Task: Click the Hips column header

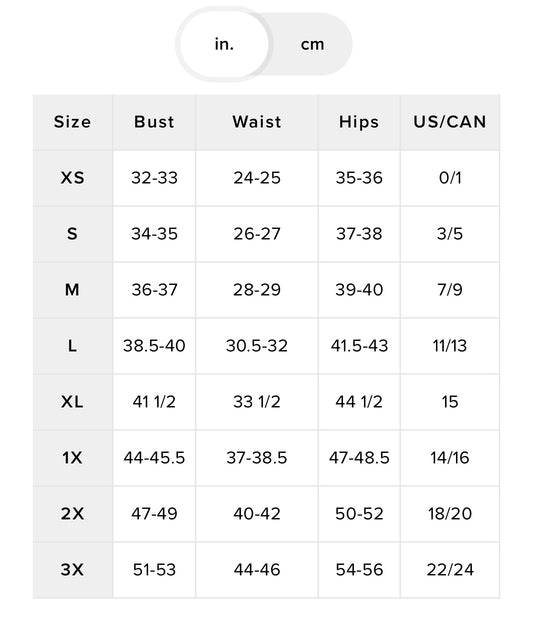Action: pos(359,122)
